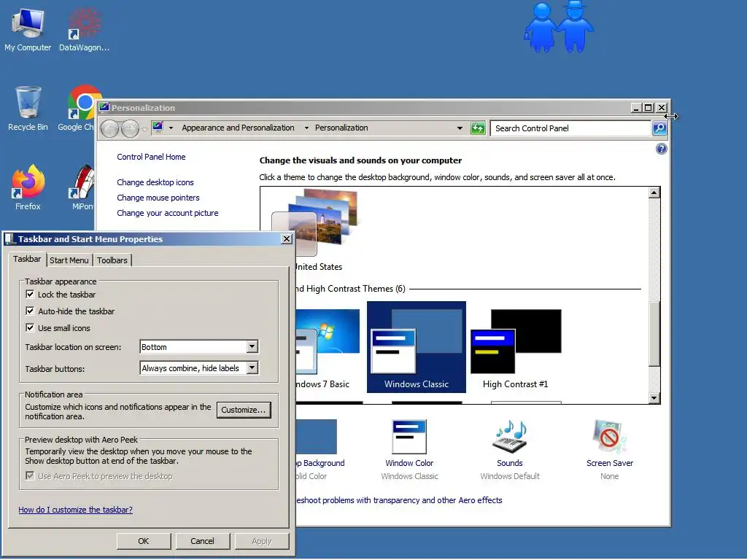Image resolution: width=747 pixels, height=560 pixels.
Task: Click Cancel in Taskbar Properties dialog
Action: [x=203, y=541]
